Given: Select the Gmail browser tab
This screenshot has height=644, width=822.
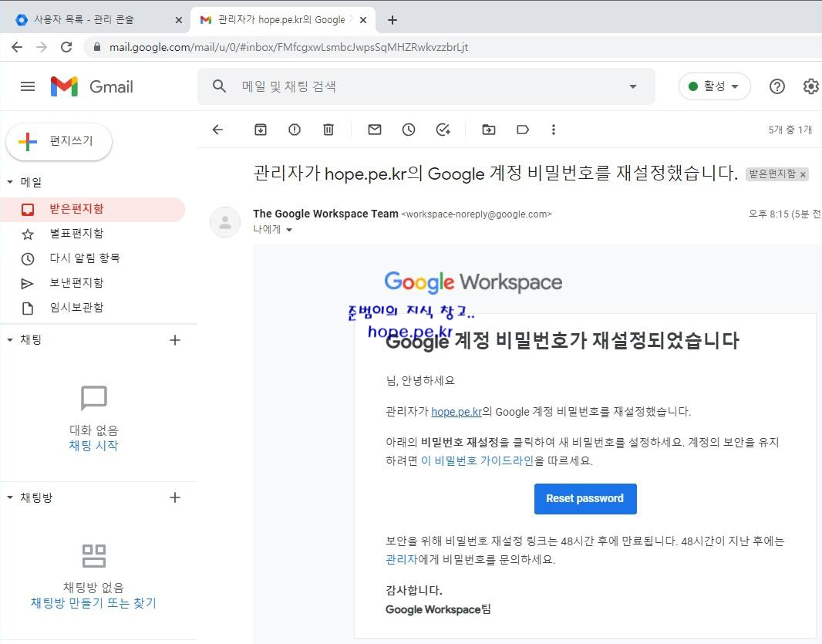Looking at the screenshot, I should click(283, 20).
